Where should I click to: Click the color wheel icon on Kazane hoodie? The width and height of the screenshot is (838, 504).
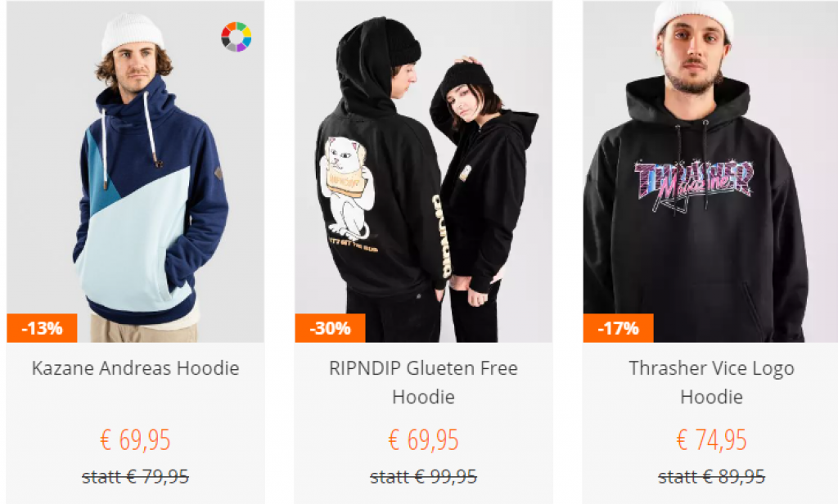[237, 37]
